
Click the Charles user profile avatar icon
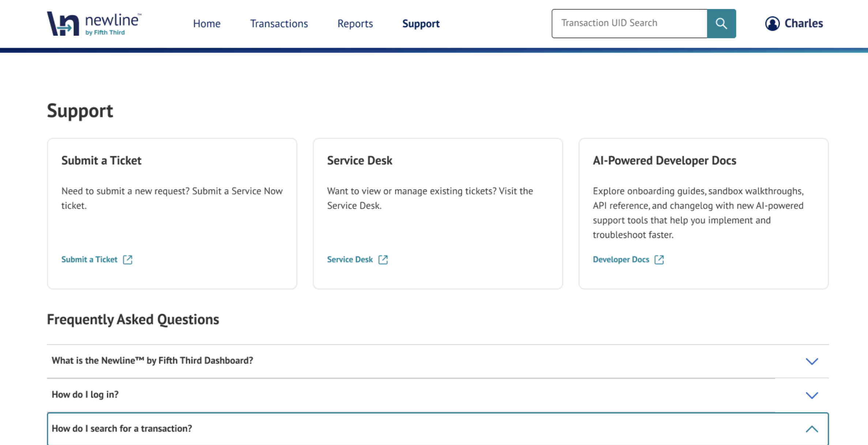pos(772,23)
